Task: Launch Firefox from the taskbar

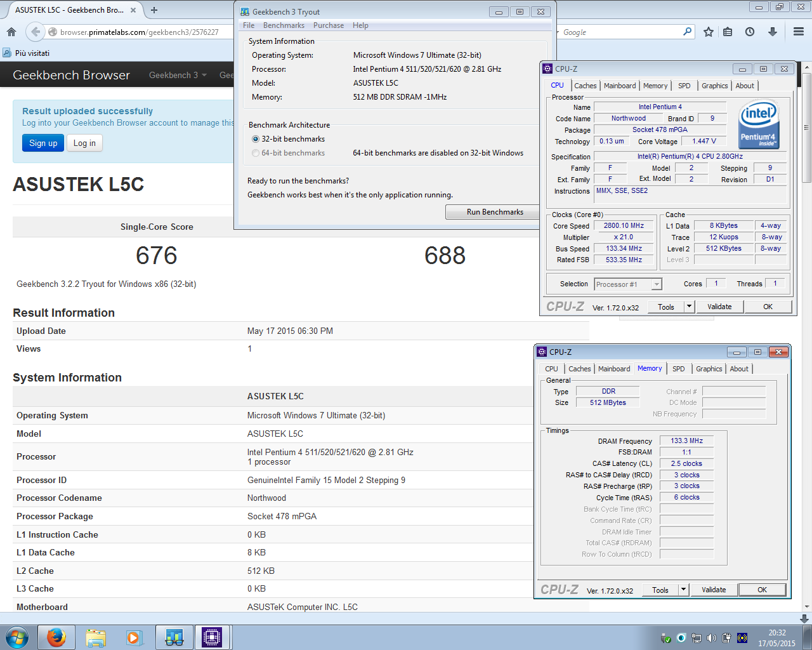Action: click(56, 637)
